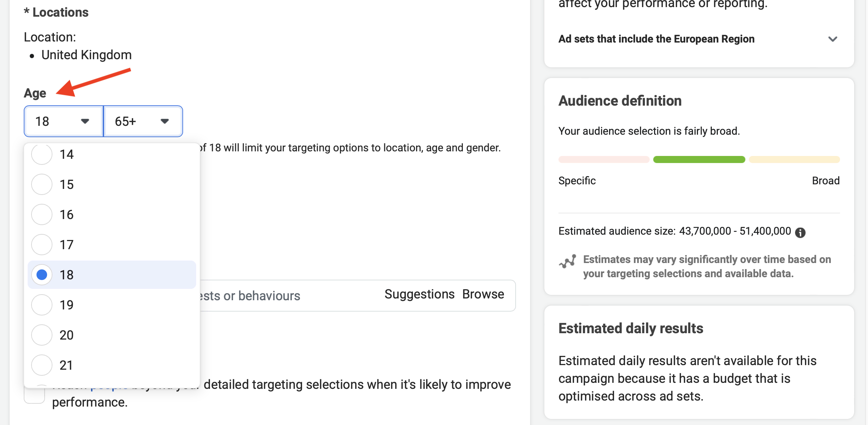Click Browse in the detailed targeting box
Screen dimensions: 868x425
point(483,294)
